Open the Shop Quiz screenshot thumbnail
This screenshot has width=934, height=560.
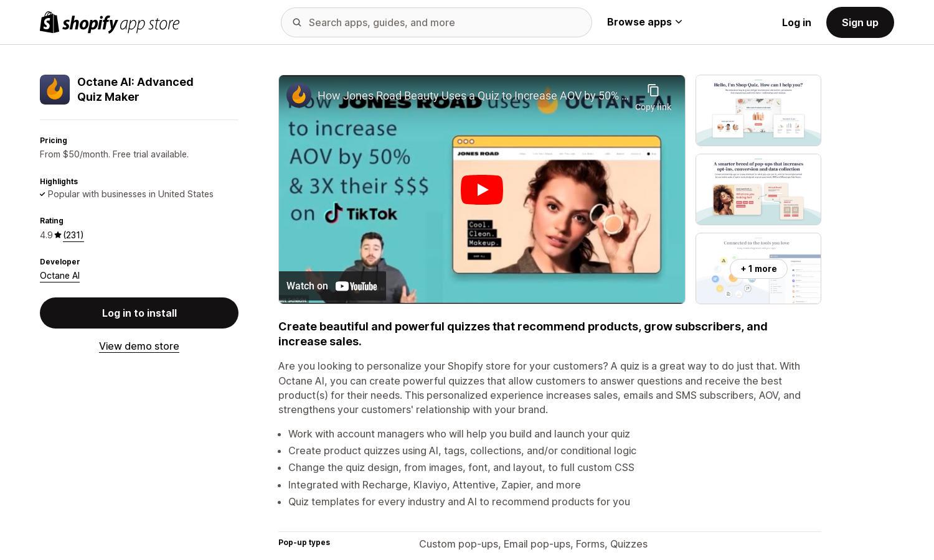click(758, 111)
